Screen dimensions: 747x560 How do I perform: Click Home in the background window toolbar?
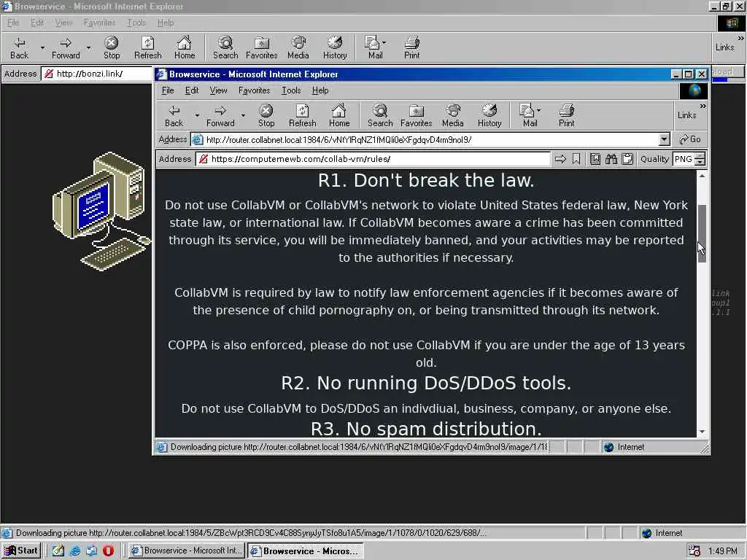[185, 48]
